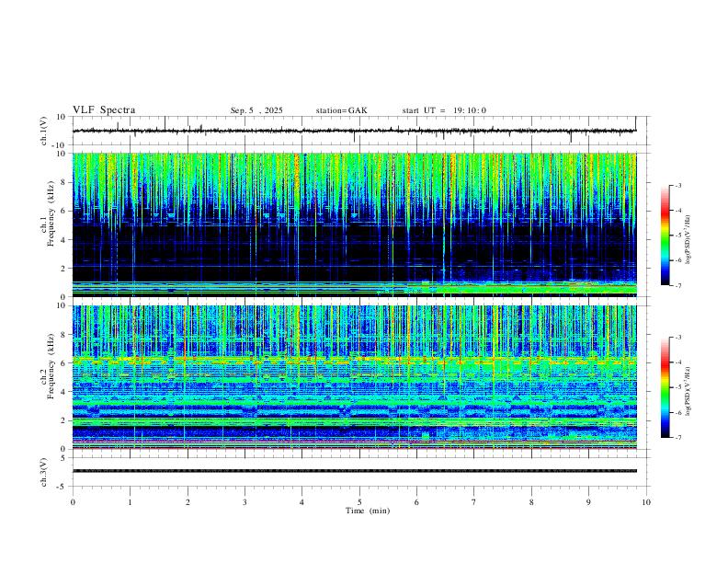Click the 'ch.1(V)' waveform axis label

[43, 131]
